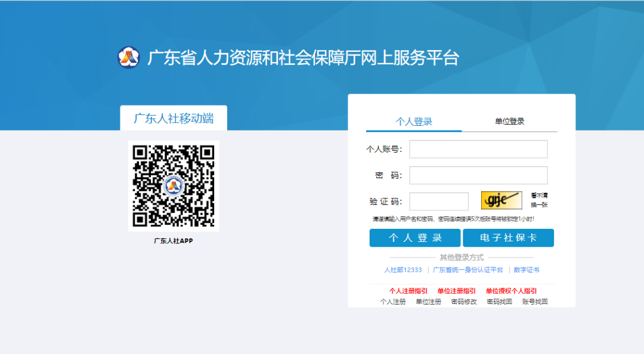Open the 账号找回 link
Image resolution: width=644 pixels, height=354 pixels.
click(x=535, y=302)
